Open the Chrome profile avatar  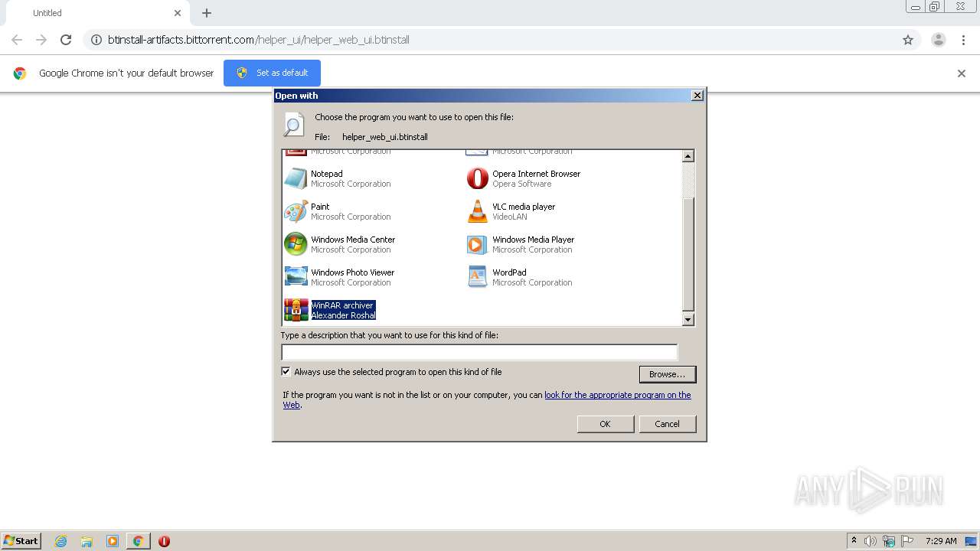point(939,40)
